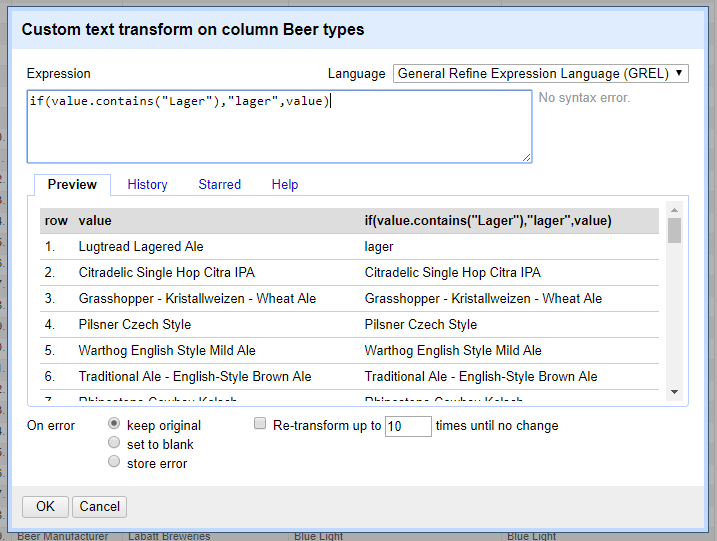717x541 pixels.
Task: Enable the Re-transform checkbox
Action: pos(260,423)
